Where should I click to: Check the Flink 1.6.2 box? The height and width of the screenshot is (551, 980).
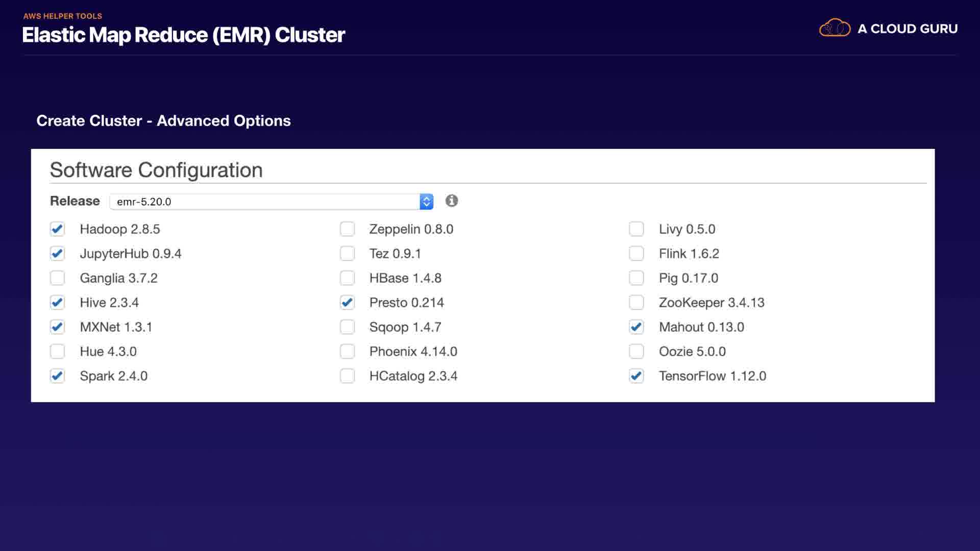(636, 254)
